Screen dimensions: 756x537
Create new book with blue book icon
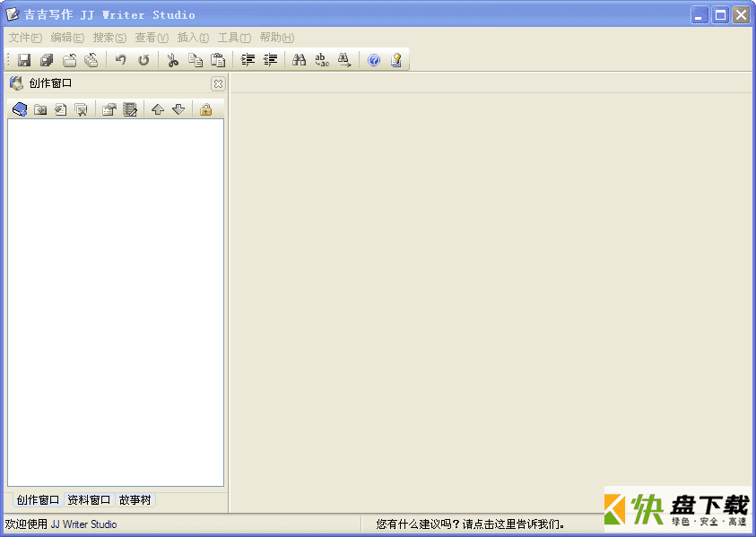pos(20,109)
